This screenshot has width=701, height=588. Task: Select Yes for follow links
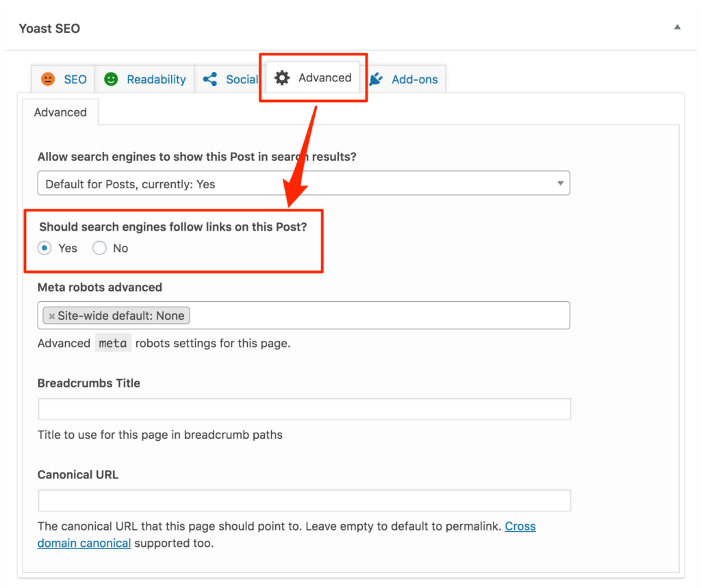coord(44,248)
